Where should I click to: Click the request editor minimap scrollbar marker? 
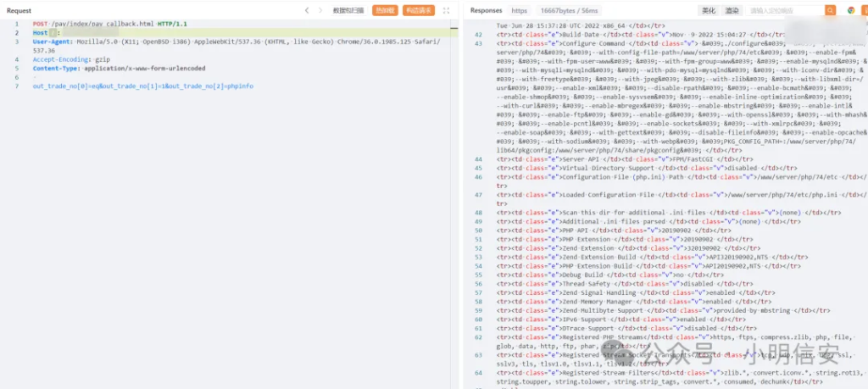coord(454,28)
